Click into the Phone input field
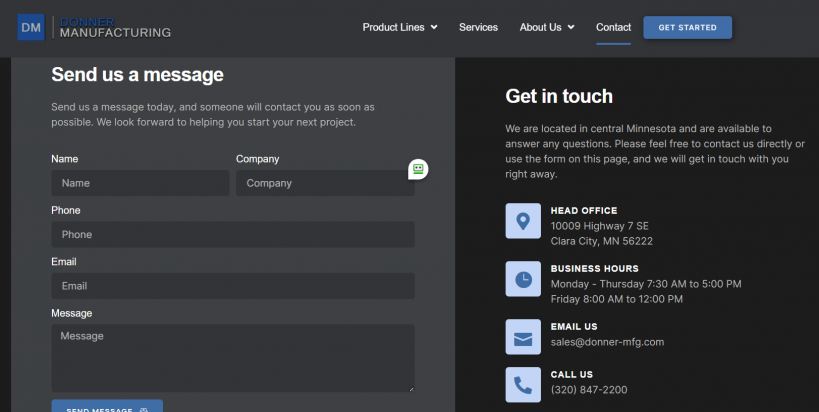Viewport: 819px width, 412px height. [x=232, y=234]
